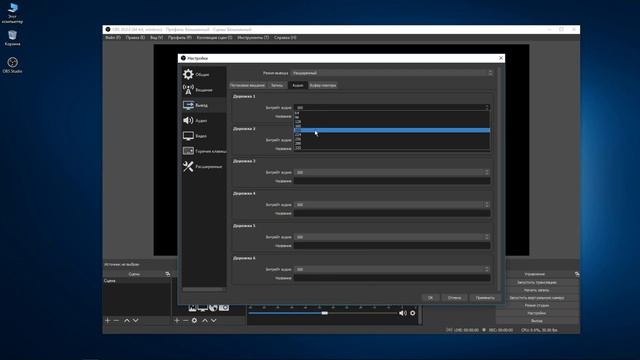Click the Отмена (Cancel) button
This screenshot has width=640, height=360.
click(454, 298)
